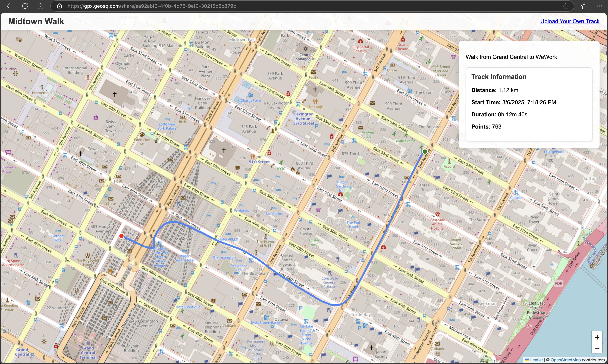
Task: Click the cross icon on St. Patrick's block
Action: click(x=114, y=94)
